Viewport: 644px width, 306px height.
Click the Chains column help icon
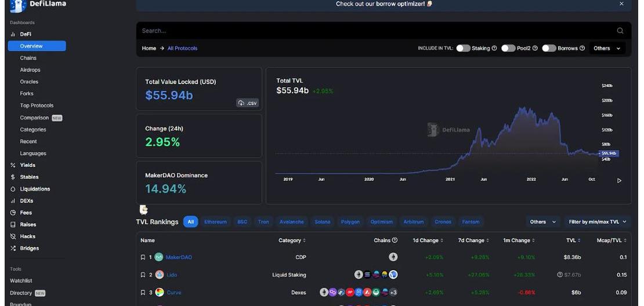click(395, 241)
